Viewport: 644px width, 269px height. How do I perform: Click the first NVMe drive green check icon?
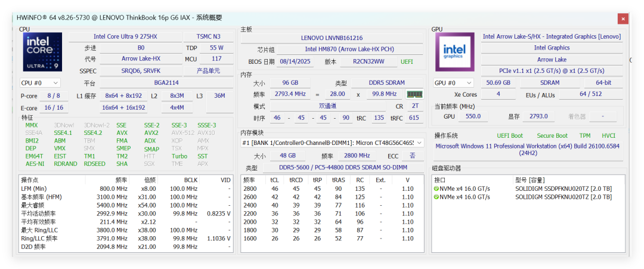pos(436,189)
